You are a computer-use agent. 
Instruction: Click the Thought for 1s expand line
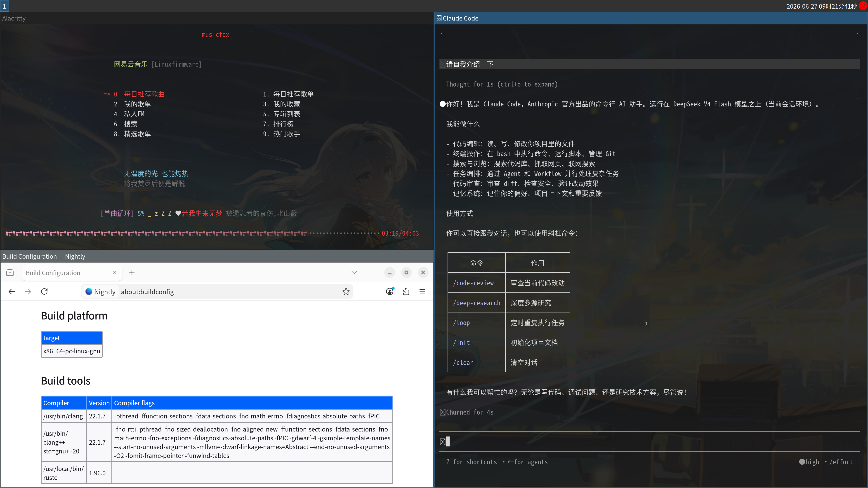pos(502,84)
